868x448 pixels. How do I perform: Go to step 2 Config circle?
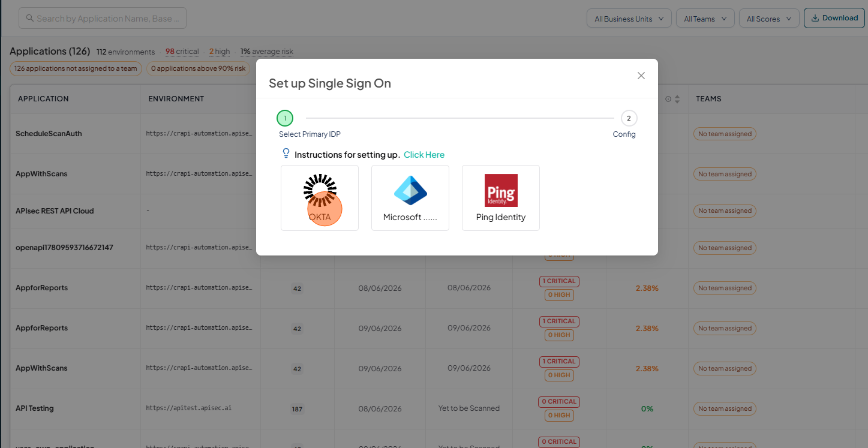629,118
